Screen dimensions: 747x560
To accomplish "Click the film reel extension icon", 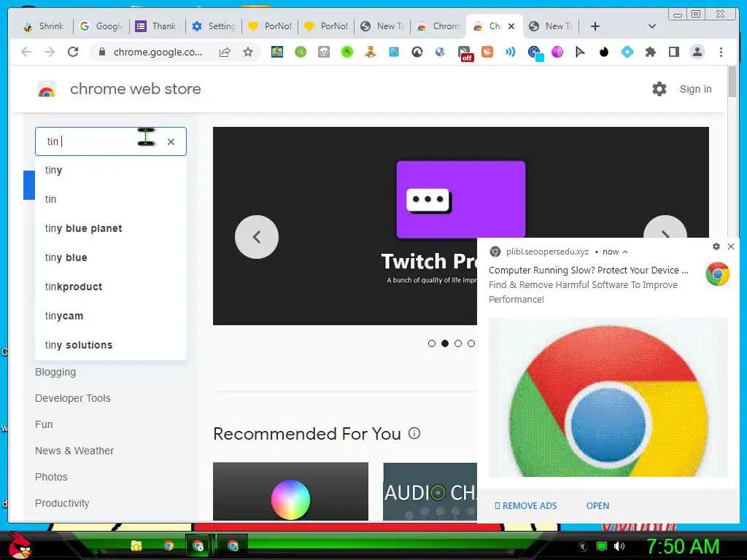I will 535,52.
